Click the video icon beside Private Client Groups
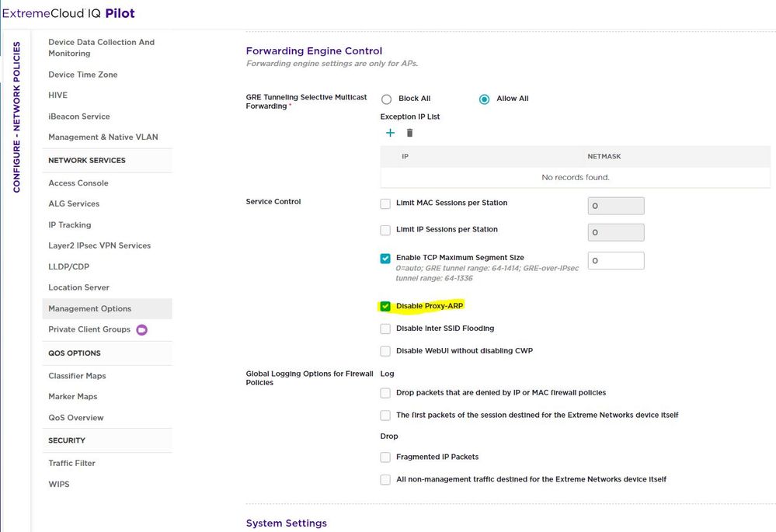 (142, 329)
